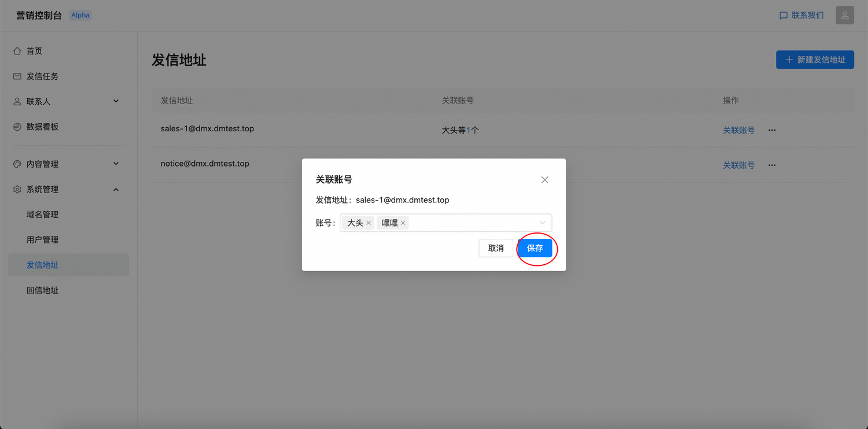Open more actions for notice@dmx.dmtest.top
868x429 pixels.
772,165
